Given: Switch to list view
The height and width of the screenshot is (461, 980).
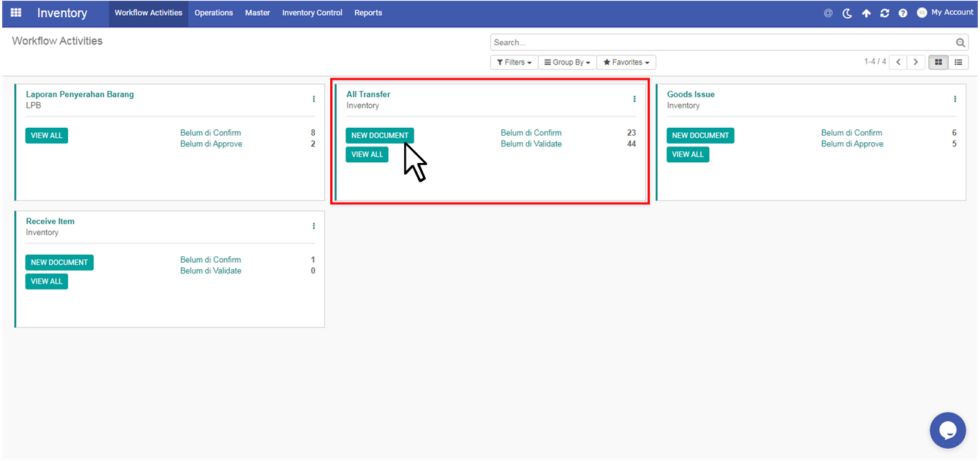Looking at the screenshot, I should click(x=958, y=62).
